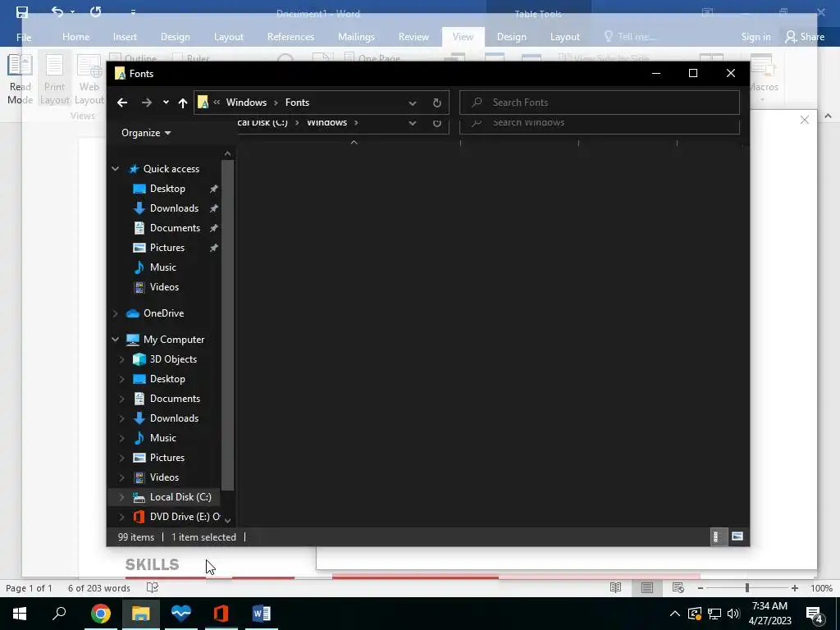Select 3D Objects folder
Viewport: 840px width, 630px height.
click(173, 359)
